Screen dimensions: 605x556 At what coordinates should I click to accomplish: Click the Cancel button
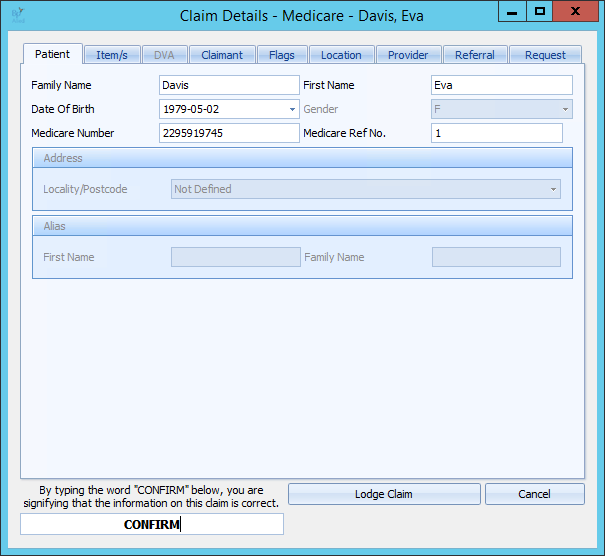(x=534, y=494)
